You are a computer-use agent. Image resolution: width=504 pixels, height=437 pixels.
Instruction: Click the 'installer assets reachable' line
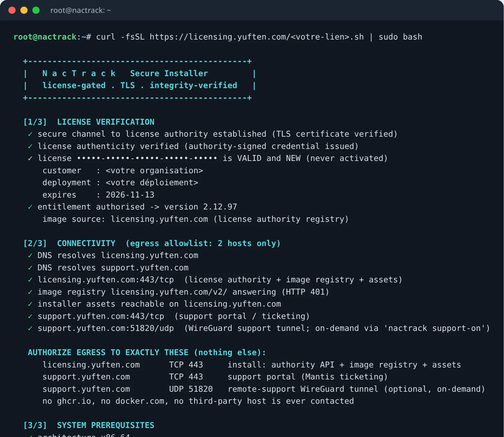(x=154, y=304)
